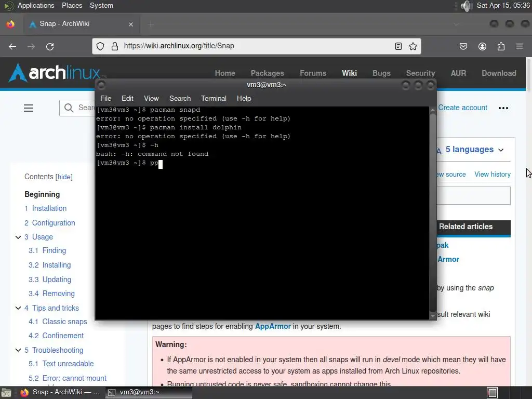The height and width of the screenshot is (399, 532).
Task: Open the Security nav link
Action: coord(420,73)
